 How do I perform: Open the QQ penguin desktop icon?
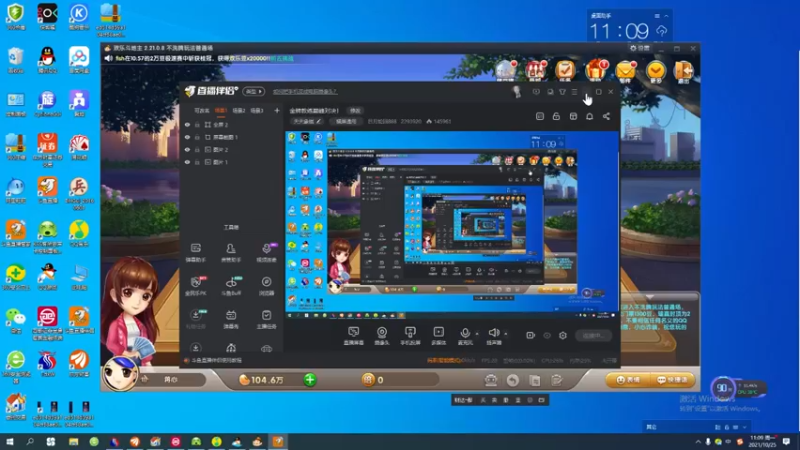click(x=47, y=59)
